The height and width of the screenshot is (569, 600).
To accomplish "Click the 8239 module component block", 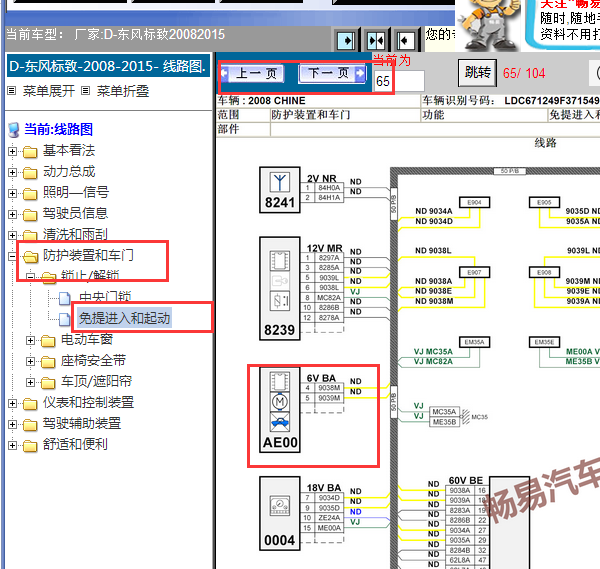I will (280, 289).
